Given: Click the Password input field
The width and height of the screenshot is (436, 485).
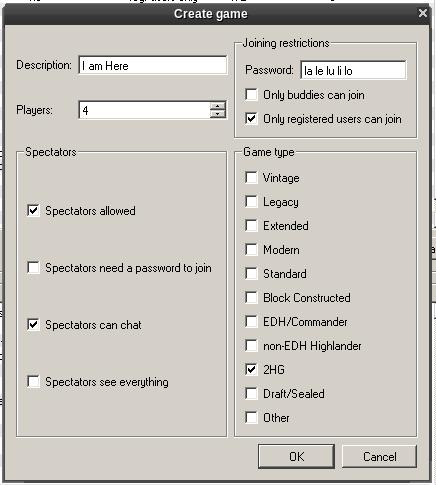Looking at the screenshot, I should (353, 70).
